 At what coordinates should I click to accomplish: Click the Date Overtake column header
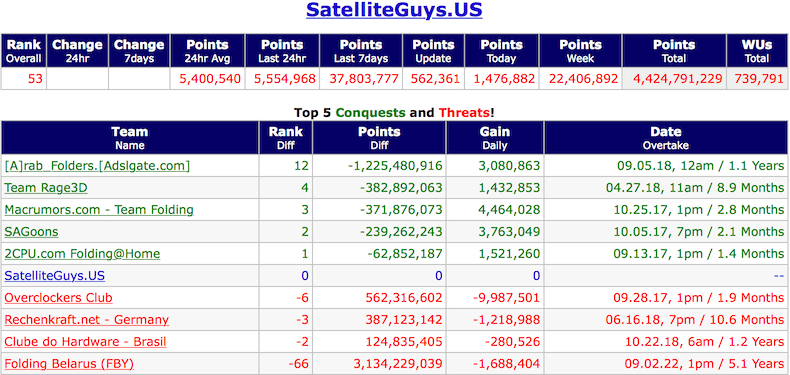pos(666,138)
